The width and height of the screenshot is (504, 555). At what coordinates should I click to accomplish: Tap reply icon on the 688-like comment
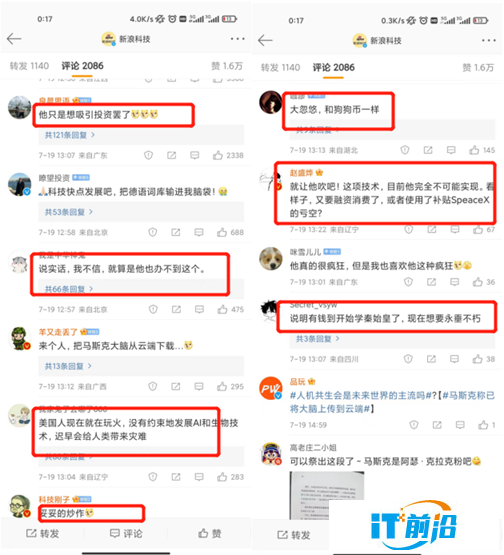coord(199,233)
